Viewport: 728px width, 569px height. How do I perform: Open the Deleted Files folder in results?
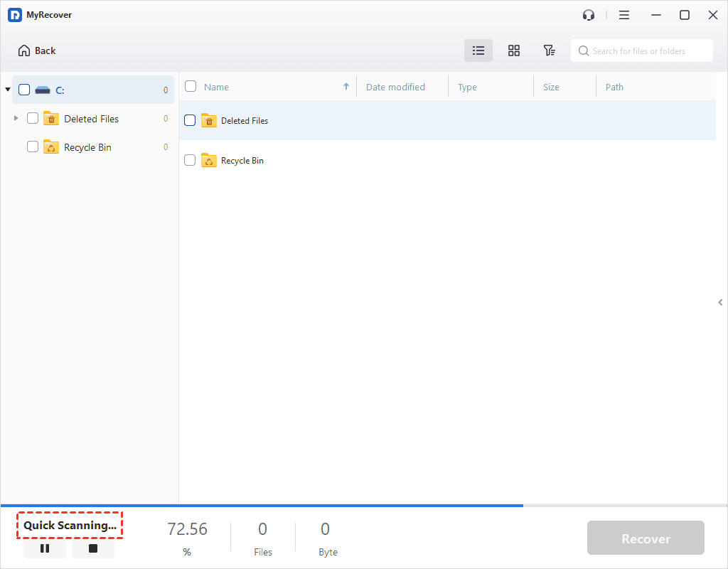coord(245,120)
